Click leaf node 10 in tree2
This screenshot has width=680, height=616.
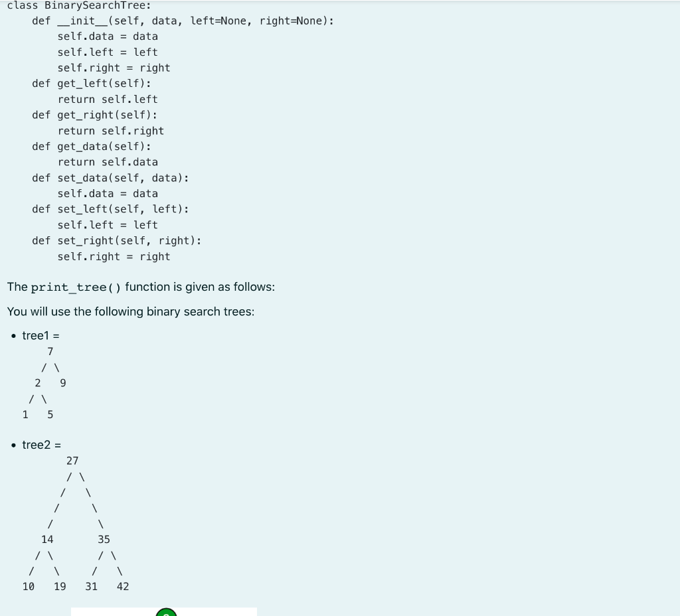pos(28,586)
